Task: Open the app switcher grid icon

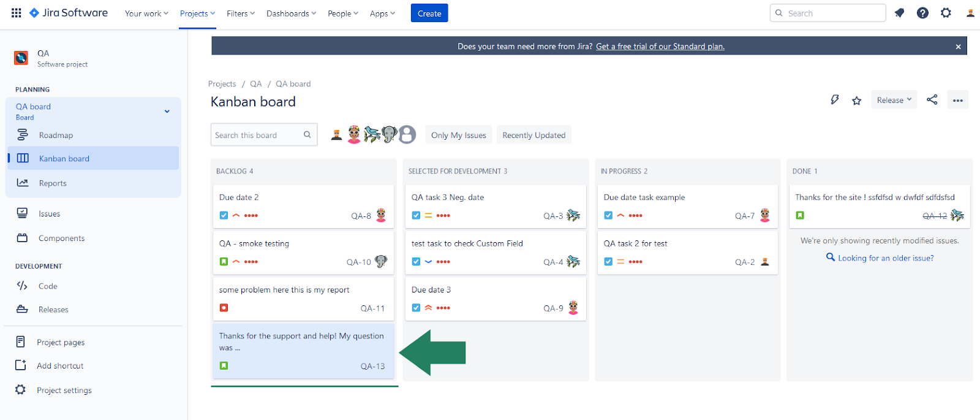Action: pyautogui.click(x=17, y=13)
